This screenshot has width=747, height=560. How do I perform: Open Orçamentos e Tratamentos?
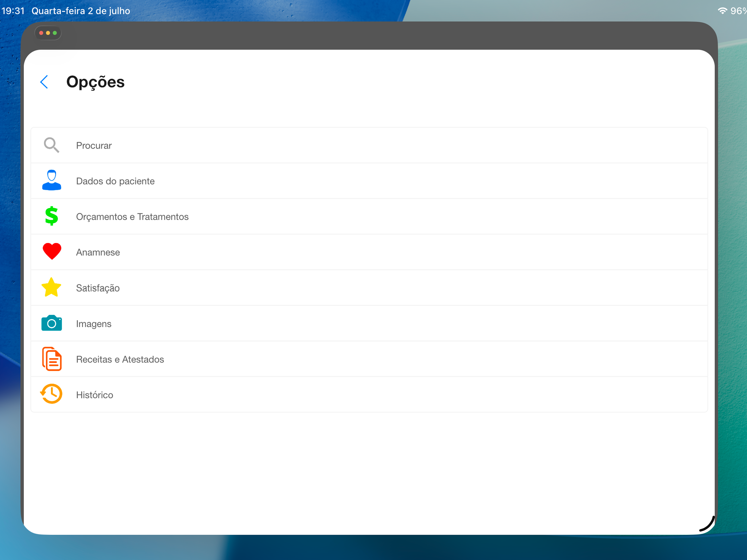click(x=369, y=217)
